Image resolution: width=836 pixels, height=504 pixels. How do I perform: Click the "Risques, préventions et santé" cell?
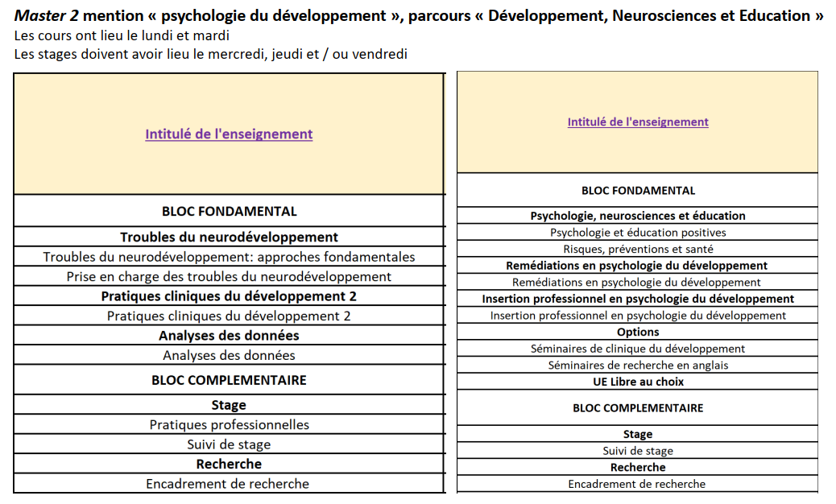pyautogui.click(x=637, y=250)
